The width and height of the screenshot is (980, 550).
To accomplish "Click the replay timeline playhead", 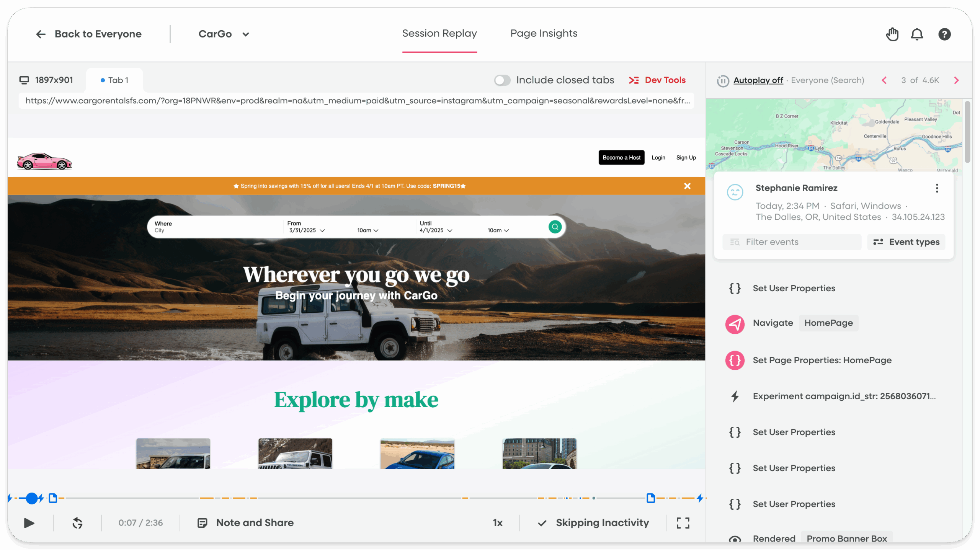I will point(32,498).
